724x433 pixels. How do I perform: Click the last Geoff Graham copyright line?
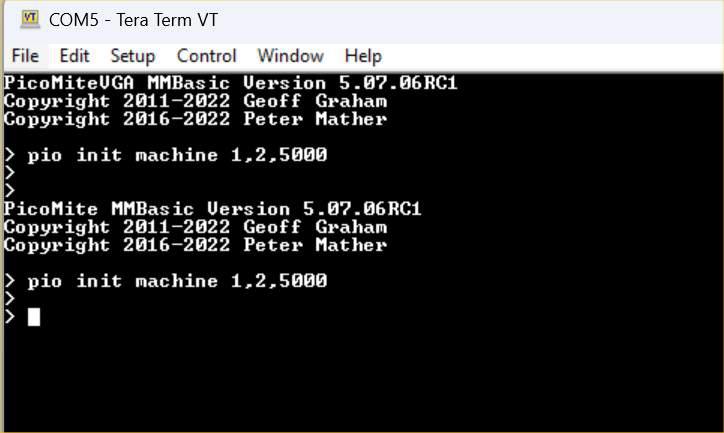pos(195,227)
